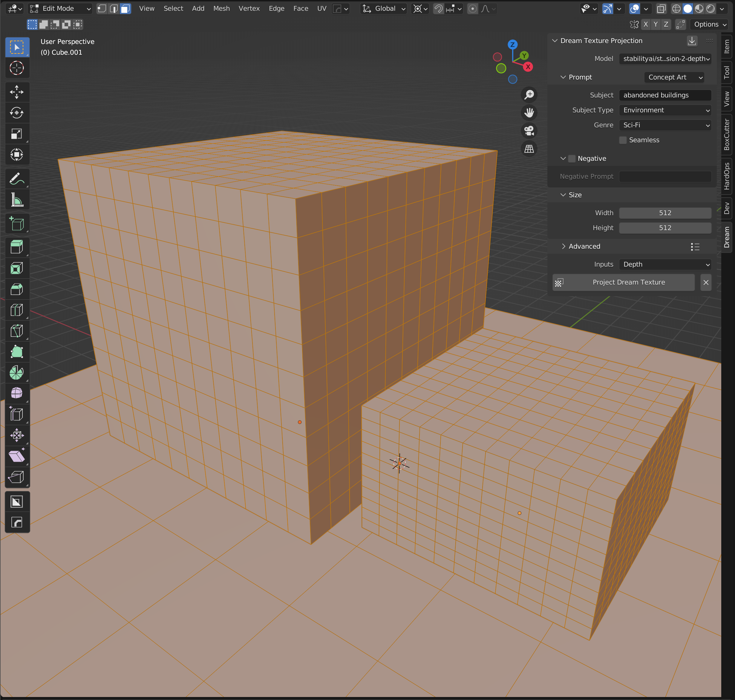Viewport: 735px width, 700px height.
Task: Click the pan view hand icon
Action: [529, 113]
